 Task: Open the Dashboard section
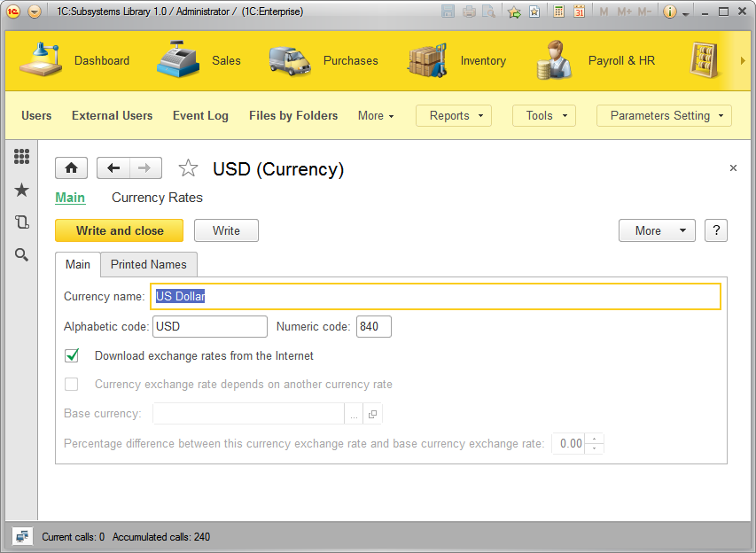(x=74, y=61)
